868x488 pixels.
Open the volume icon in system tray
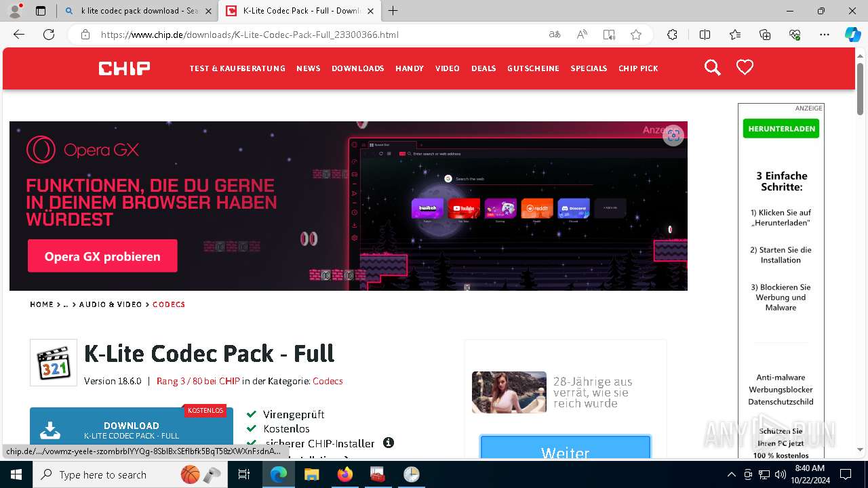(x=780, y=474)
